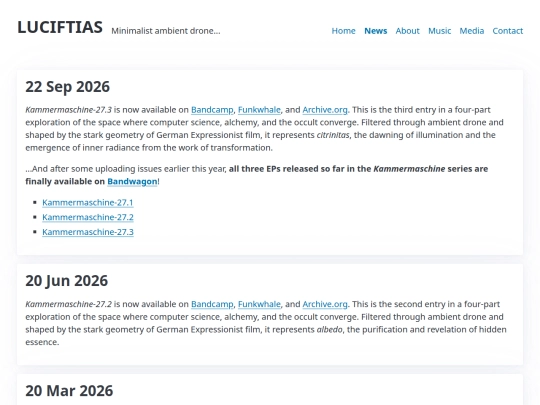Click the 20 Mar 2026 heading

click(x=69, y=391)
